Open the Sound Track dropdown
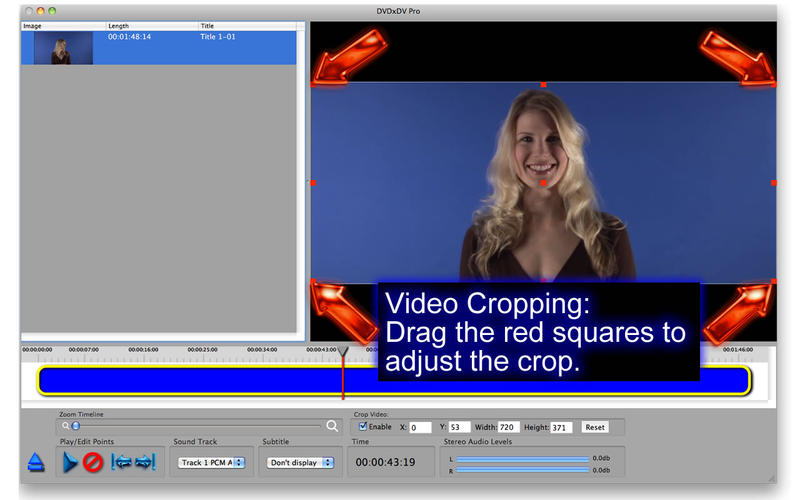The image size is (800, 500). (211, 463)
